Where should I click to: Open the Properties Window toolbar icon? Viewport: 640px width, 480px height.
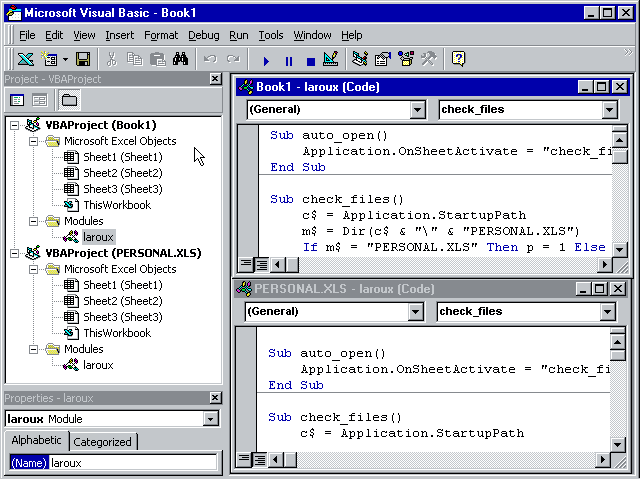point(382,59)
